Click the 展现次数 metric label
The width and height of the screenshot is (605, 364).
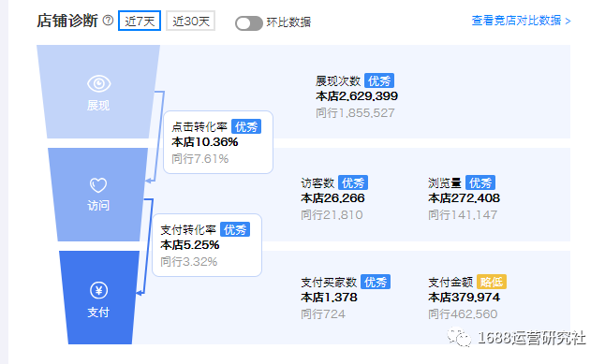point(338,81)
